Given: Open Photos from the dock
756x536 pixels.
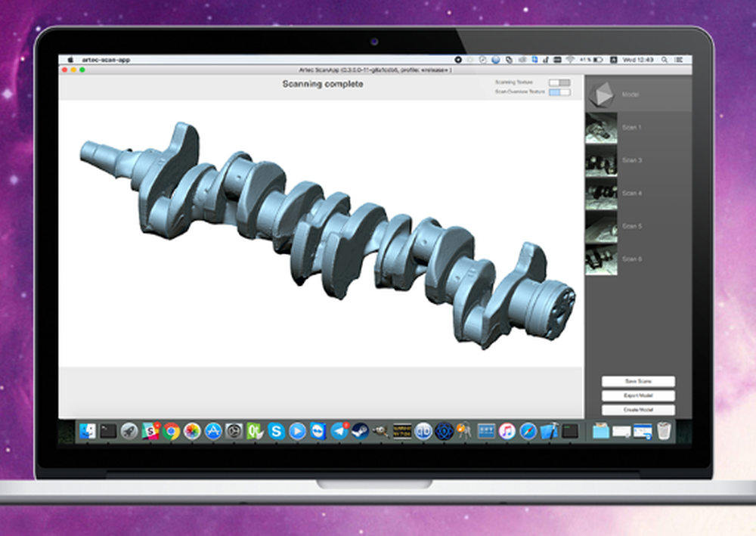Looking at the screenshot, I should click(192, 431).
